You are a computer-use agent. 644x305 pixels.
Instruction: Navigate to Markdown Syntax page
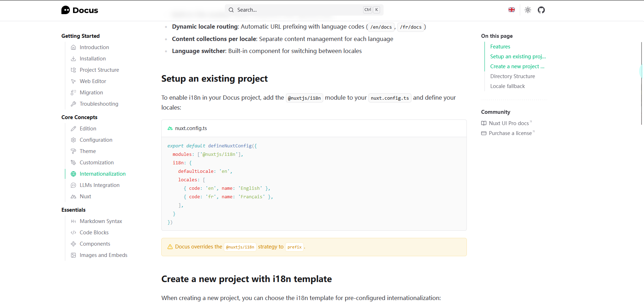pyautogui.click(x=101, y=221)
